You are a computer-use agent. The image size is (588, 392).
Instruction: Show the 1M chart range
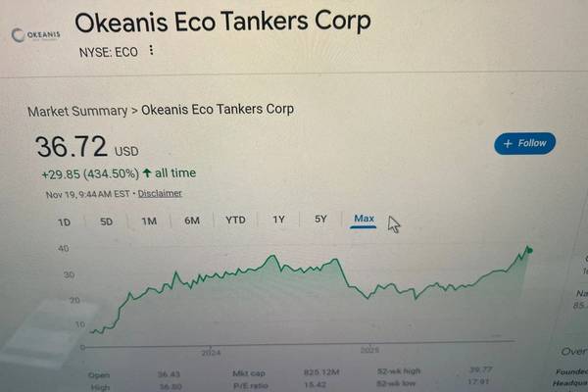[x=149, y=221]
